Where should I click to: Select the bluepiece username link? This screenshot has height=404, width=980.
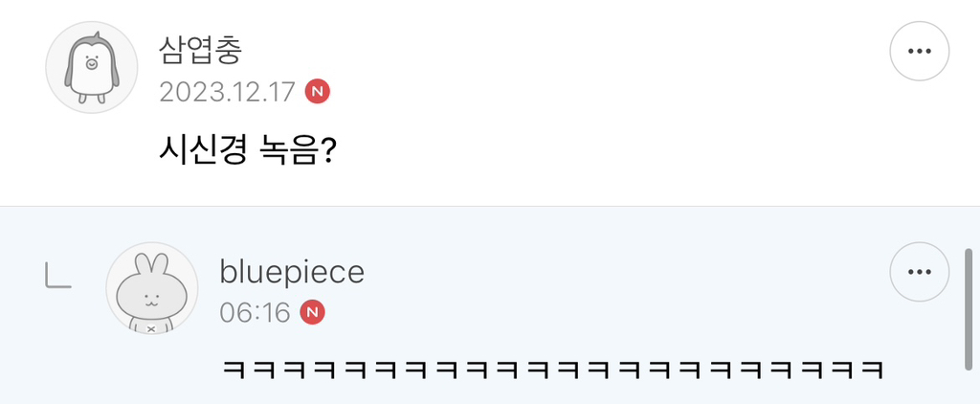click(x=292, y=272)
